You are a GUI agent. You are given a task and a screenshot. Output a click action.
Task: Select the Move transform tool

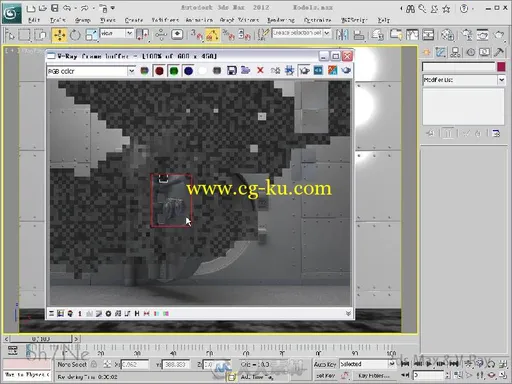click(x=59, y=35)
